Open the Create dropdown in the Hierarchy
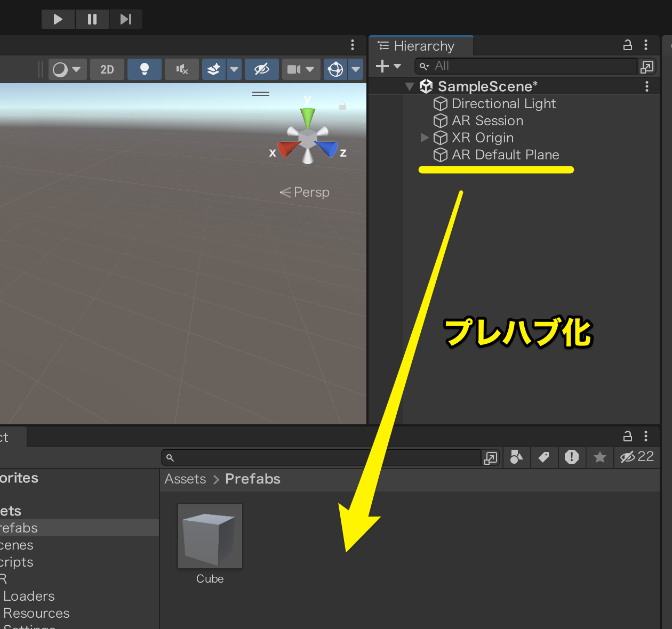672x629 pixels. point(388,66)
